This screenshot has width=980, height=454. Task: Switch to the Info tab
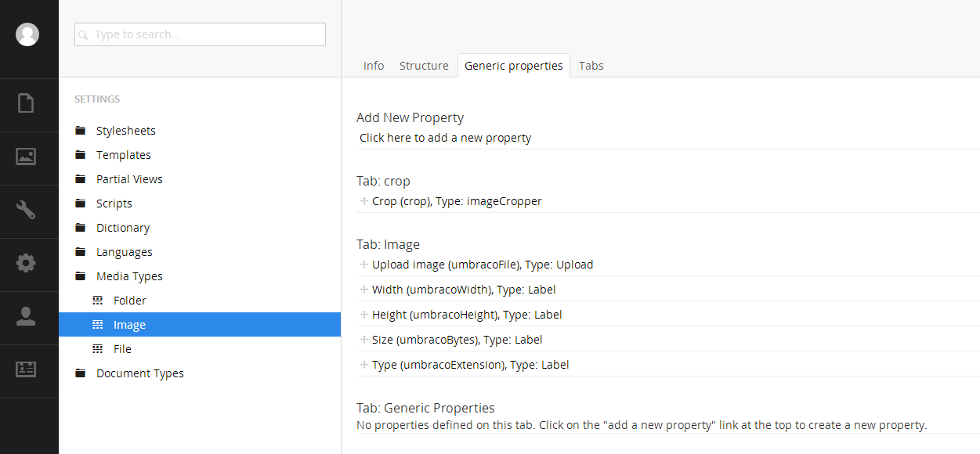point(374,66)
